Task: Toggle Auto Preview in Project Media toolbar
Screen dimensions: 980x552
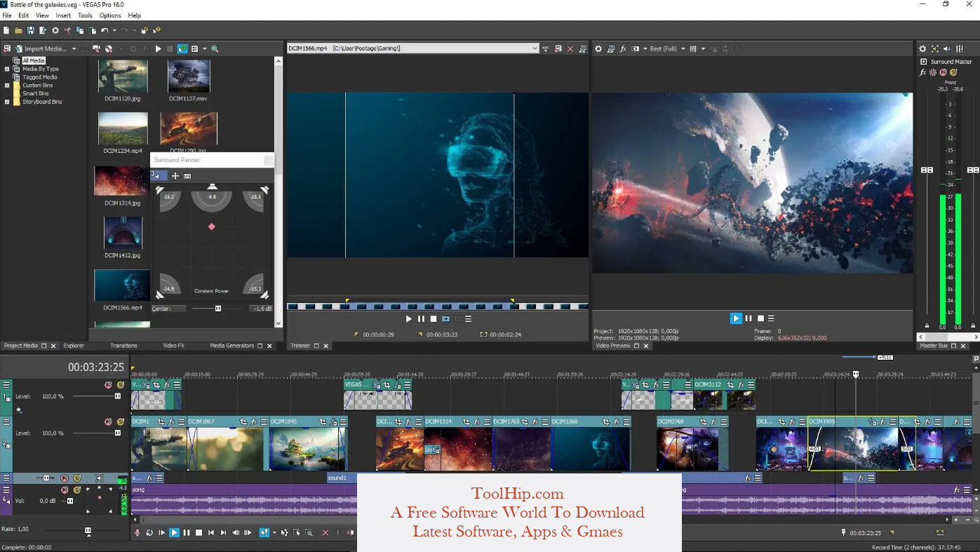Action: tap(182, 49)
